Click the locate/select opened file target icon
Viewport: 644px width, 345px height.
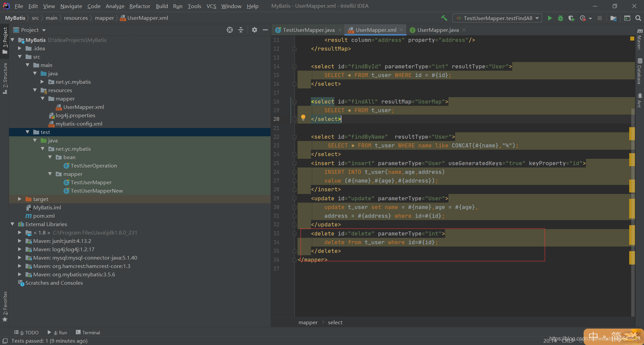(230, 30)
